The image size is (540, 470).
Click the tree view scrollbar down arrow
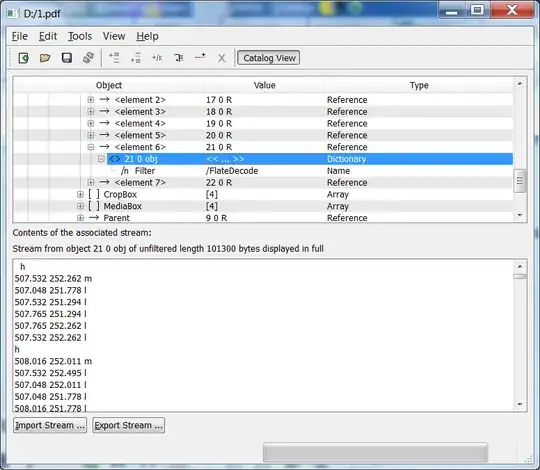520,216
